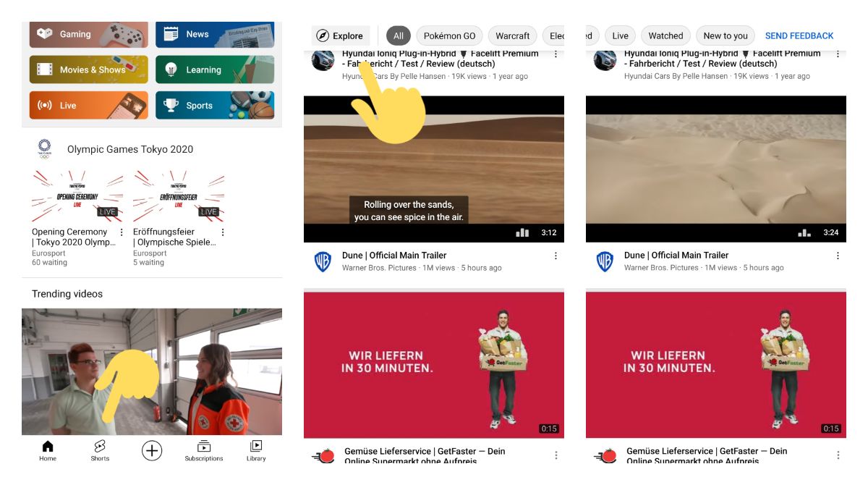Image resolution: width=868 pixels, height=485 pixels.
Task: Open Dune trailer title in Send Feedback screen
Action: [676, 255]
